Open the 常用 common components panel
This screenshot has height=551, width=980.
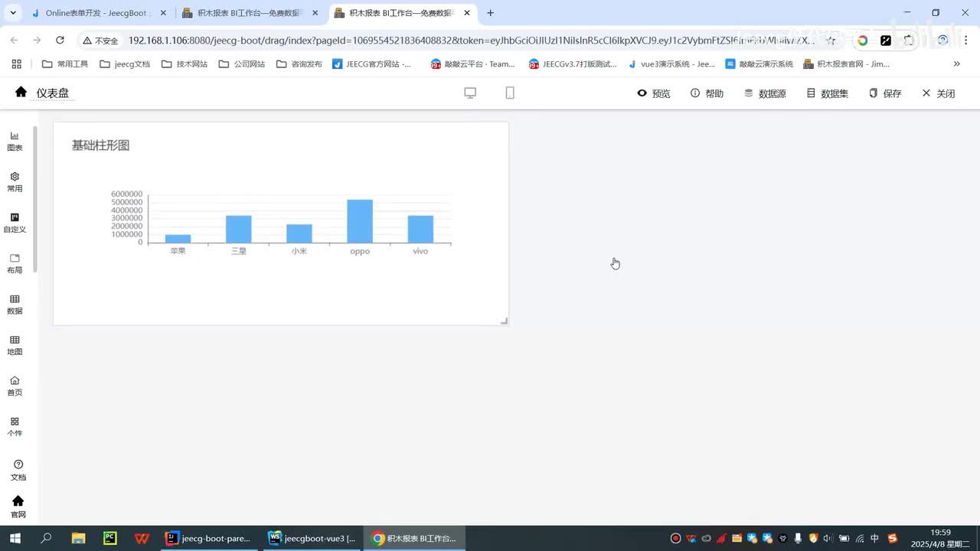[15, 182]
